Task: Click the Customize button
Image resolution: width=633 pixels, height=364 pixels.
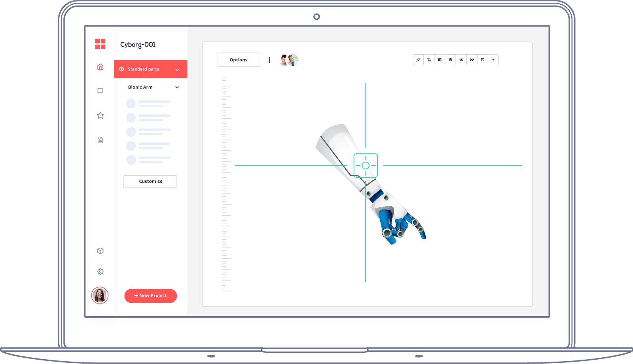Action: [x=150, y=182]
